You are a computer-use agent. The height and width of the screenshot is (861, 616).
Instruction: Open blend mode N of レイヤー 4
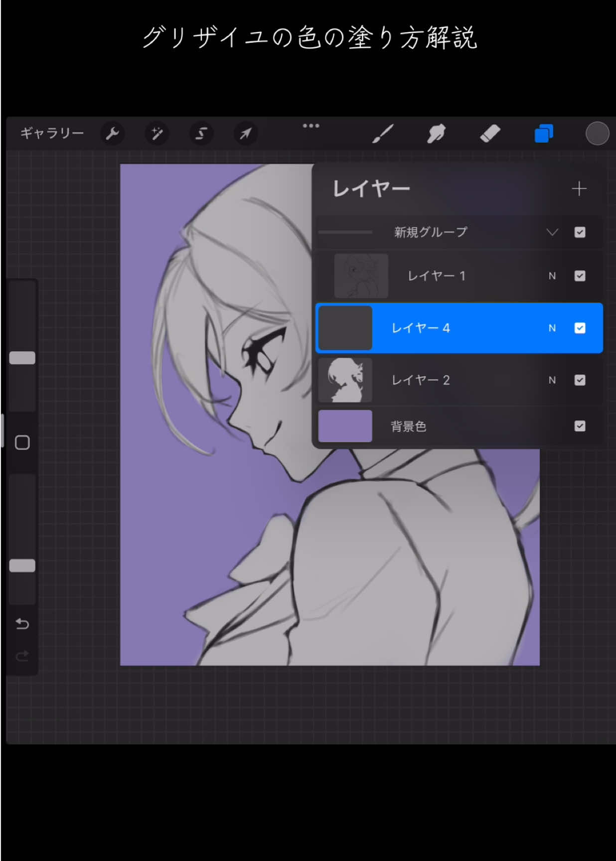pos(552,328)
